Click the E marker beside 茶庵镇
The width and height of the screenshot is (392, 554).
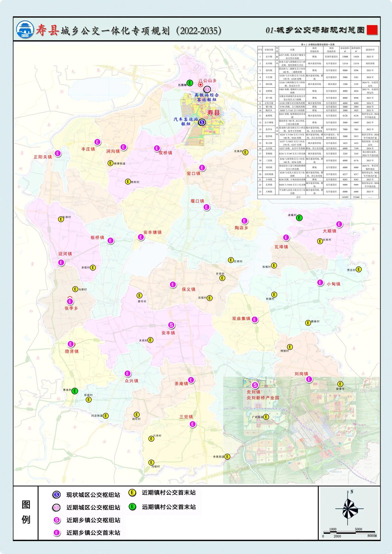click(x=191, y=380)
